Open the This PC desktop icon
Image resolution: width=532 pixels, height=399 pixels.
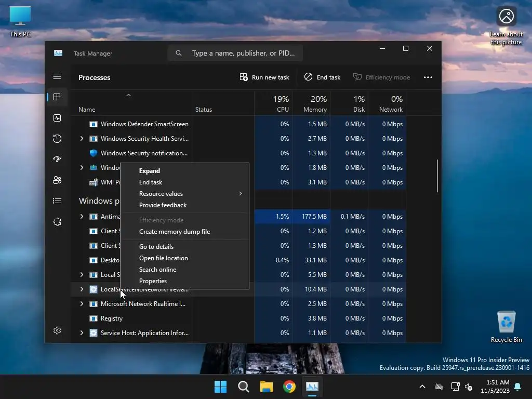20,22
